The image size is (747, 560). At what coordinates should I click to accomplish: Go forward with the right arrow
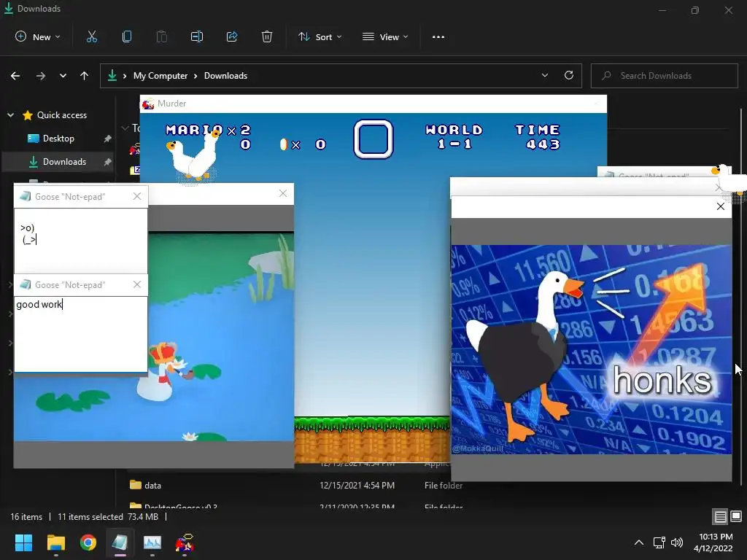point(41,76)
